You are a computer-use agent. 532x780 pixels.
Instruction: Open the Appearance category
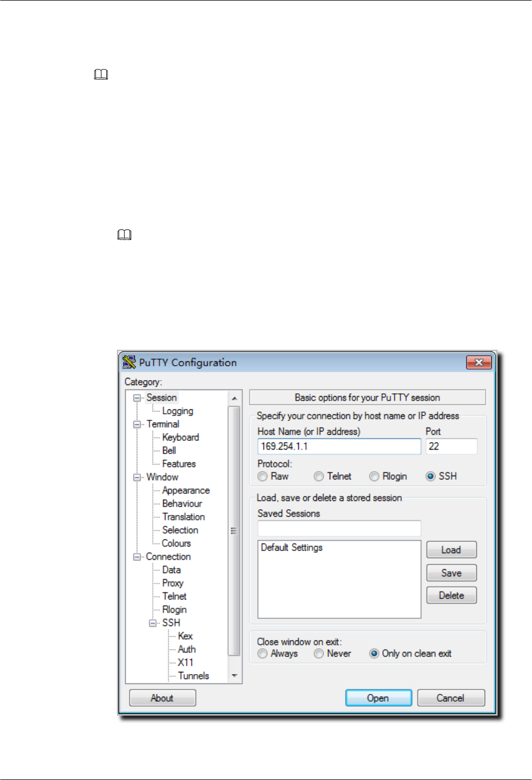tap(186, 490)
